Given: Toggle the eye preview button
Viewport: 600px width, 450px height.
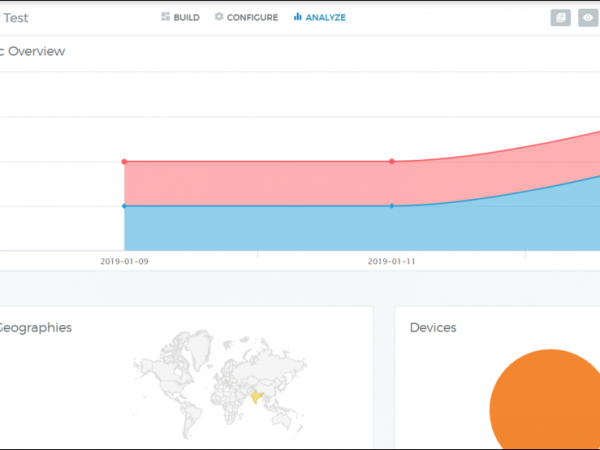Looking at the screenshot, I should coord(588,18).
